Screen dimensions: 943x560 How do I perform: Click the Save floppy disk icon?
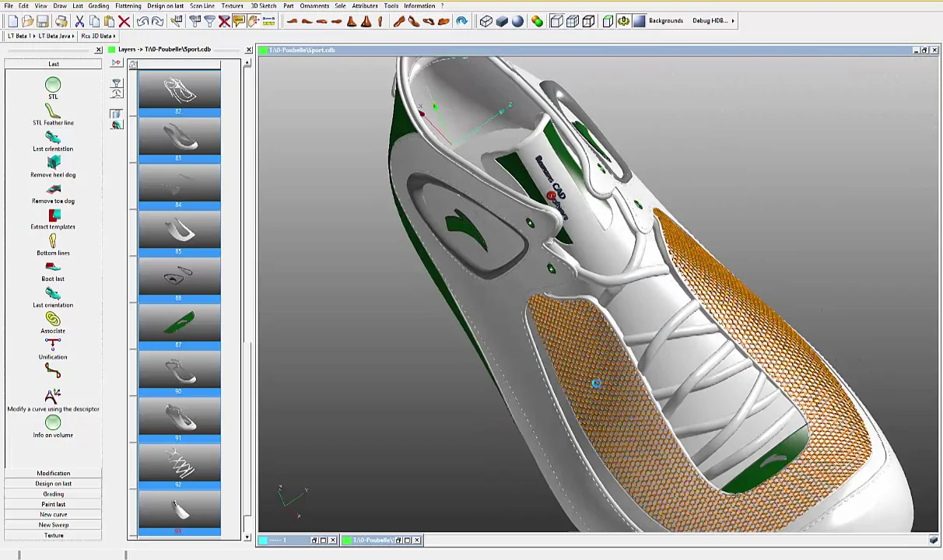coord(43,21)
